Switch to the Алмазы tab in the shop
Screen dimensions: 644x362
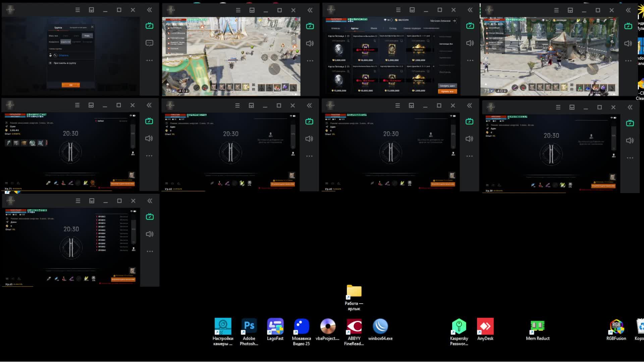(335, 28)
